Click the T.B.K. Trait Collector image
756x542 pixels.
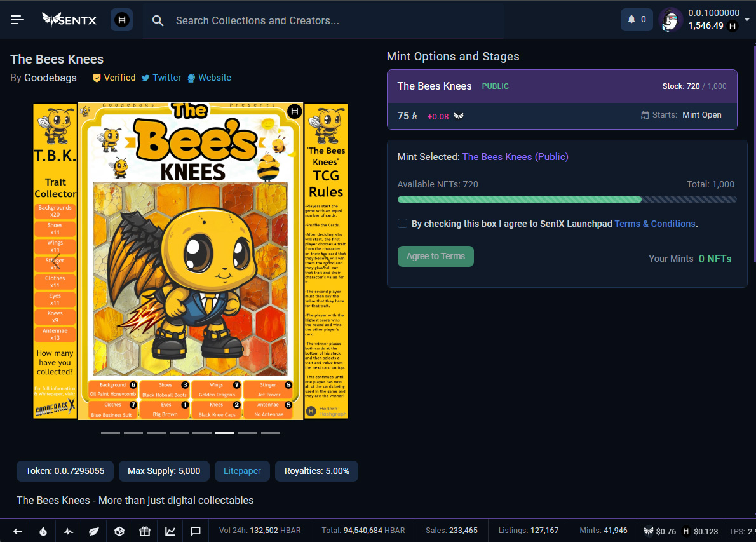pos(55,261)
